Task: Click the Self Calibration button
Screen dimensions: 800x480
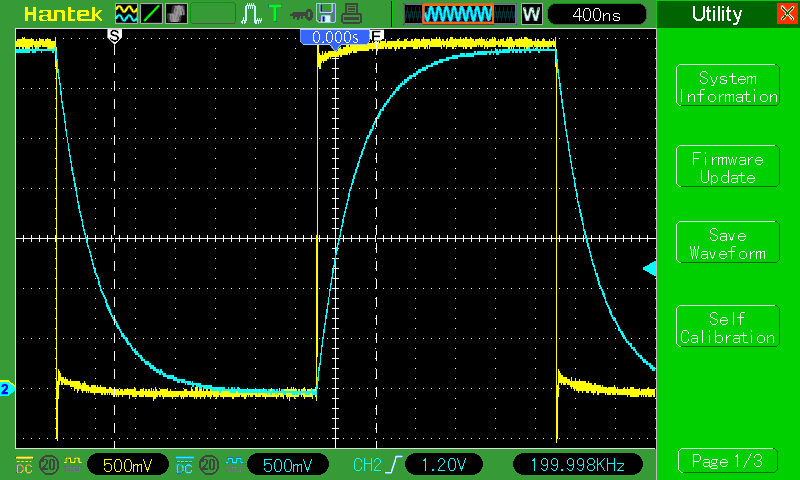Action: click(728, 326)
